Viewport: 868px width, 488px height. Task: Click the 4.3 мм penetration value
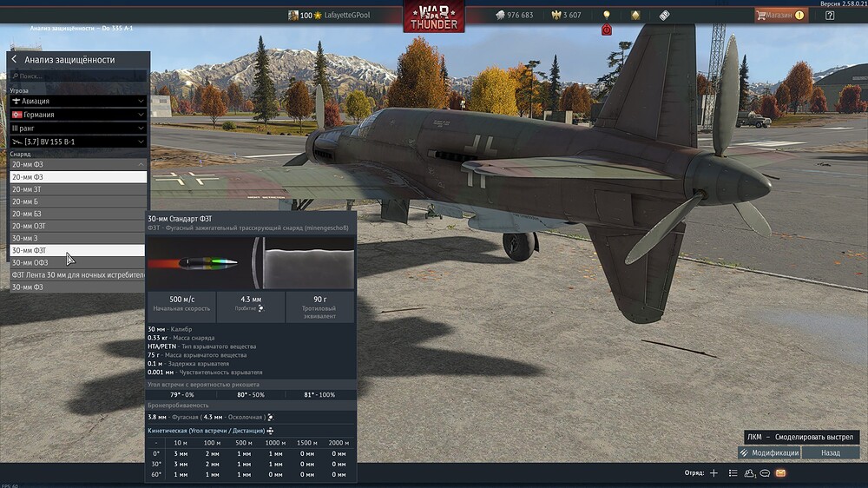tap(251, 299)
